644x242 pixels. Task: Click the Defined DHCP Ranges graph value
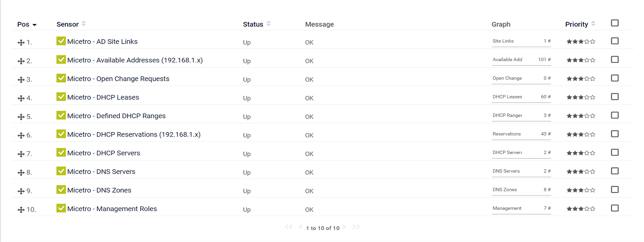[547, 116]
